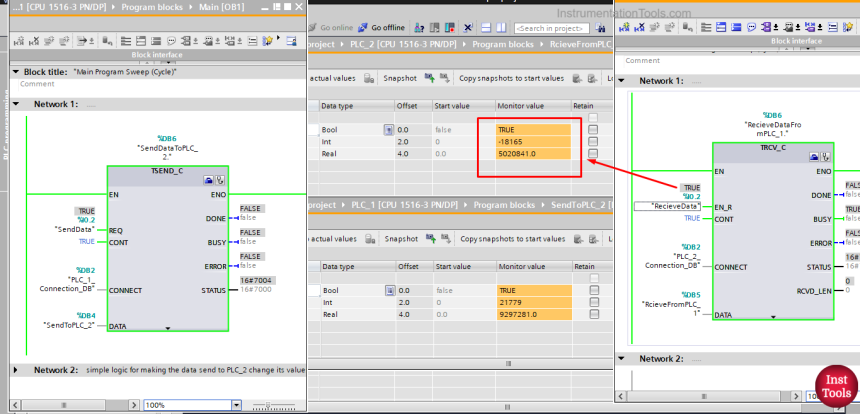Image resolution: width=860 pixels, height=414 pixels.
Task: Click cross-reference X icon in main toolbar
Action: coord(468,27)
